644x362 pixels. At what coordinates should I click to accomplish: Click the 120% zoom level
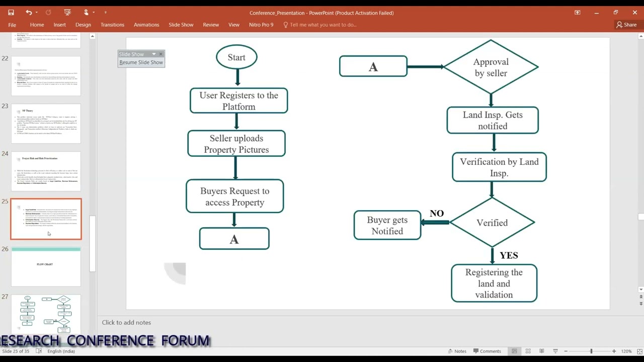coord(626,351)
